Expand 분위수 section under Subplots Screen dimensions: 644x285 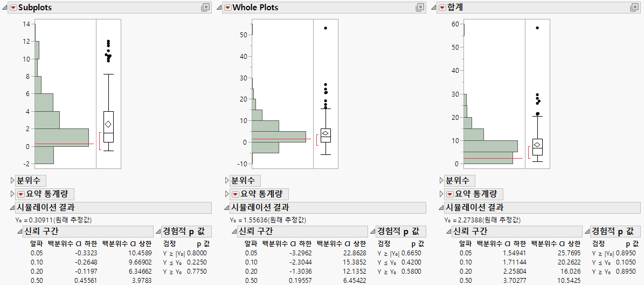click(x=12, y=180)
